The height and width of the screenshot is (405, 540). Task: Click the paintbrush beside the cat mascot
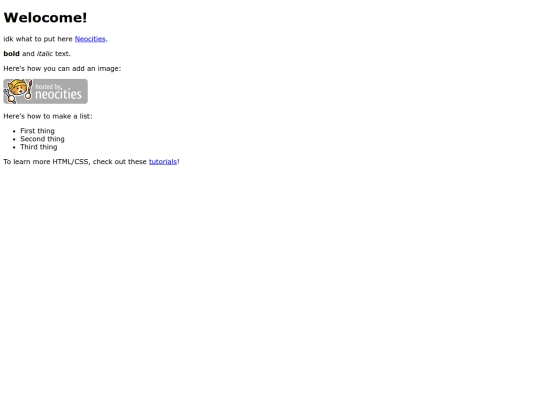tap(29, 90)
